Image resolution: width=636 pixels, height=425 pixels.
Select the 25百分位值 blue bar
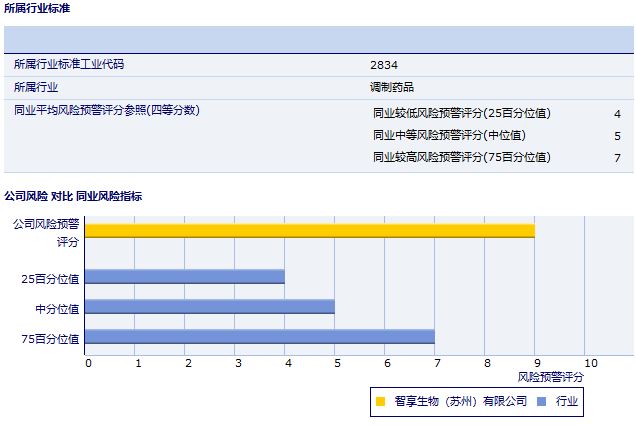coord(185,277)
